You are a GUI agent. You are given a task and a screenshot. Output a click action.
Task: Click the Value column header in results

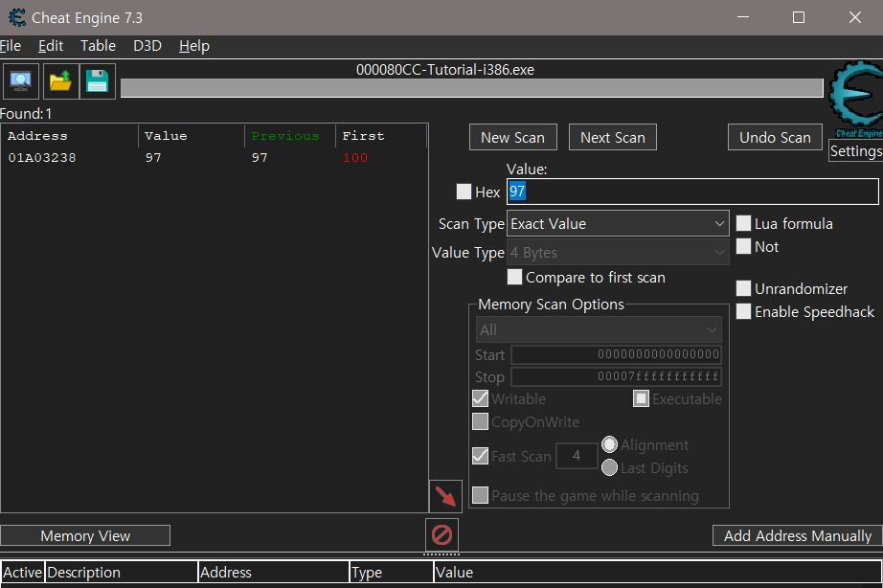192,136
